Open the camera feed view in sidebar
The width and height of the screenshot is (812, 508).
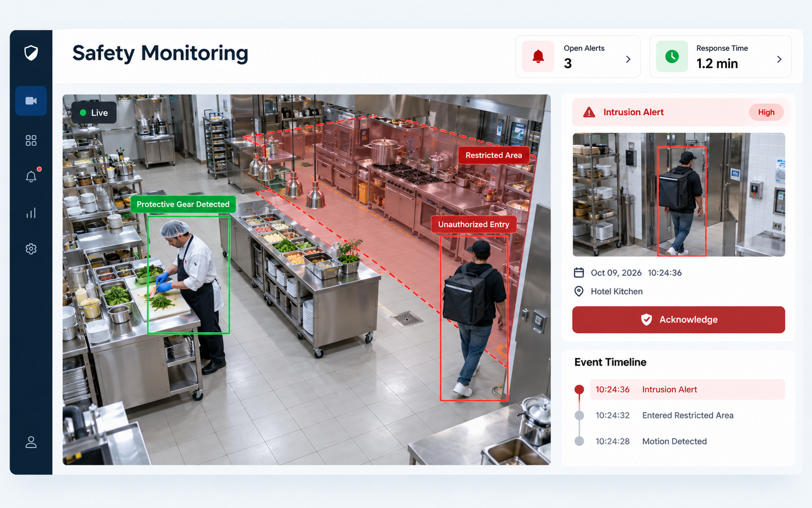pyautogui.click(x=31, y=101)
